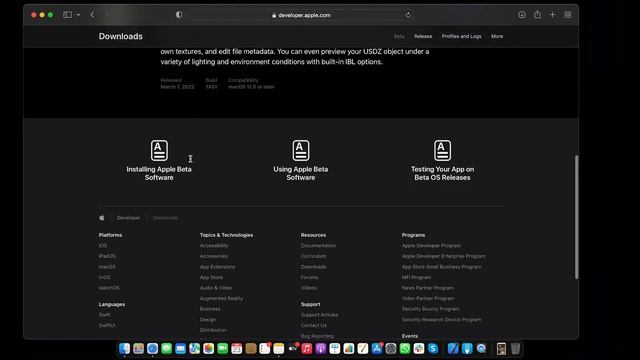Click the Apple logo in footer breadcrumb
The image size is (640, 360).
pyautogui.click(x=102, y=218)
